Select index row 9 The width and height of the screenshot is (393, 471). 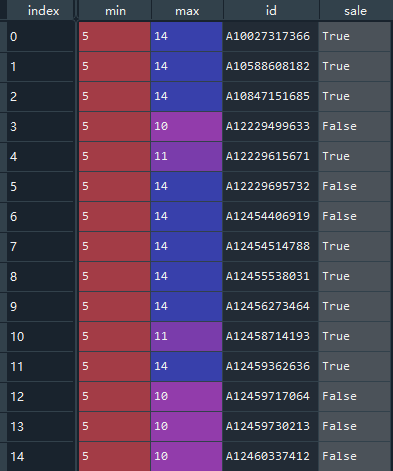[40, 306]
